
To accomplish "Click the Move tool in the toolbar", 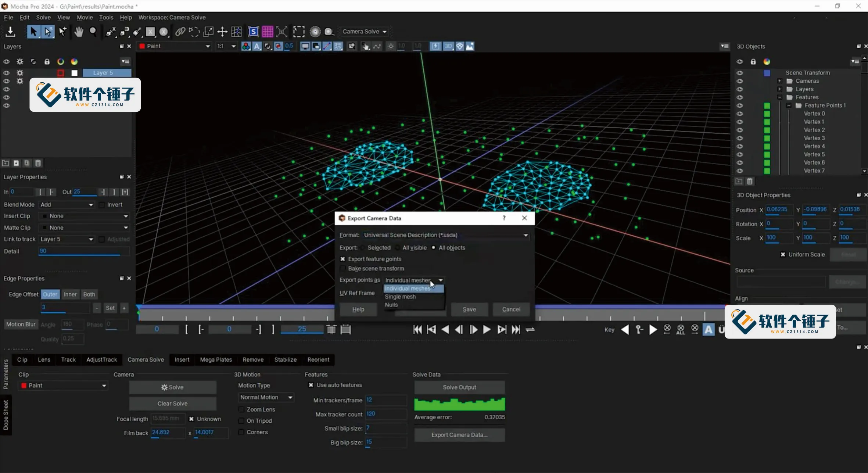I will coord(222,32).
